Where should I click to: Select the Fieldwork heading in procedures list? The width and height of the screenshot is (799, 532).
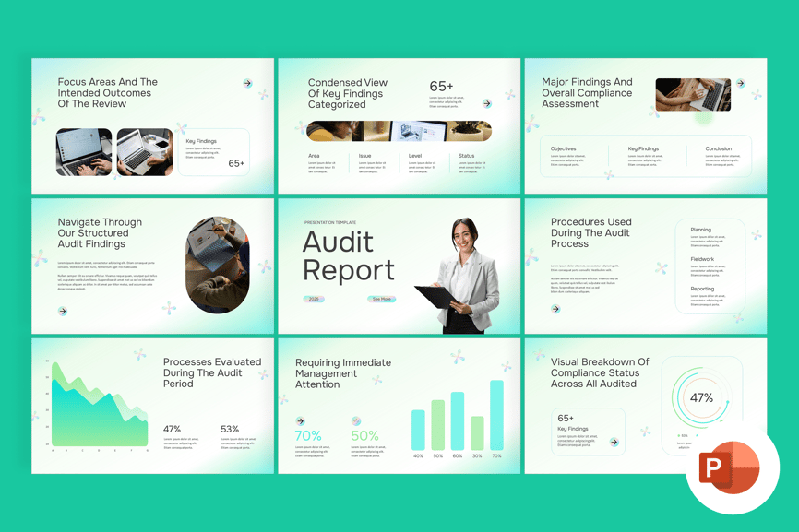tap(702, 259)
